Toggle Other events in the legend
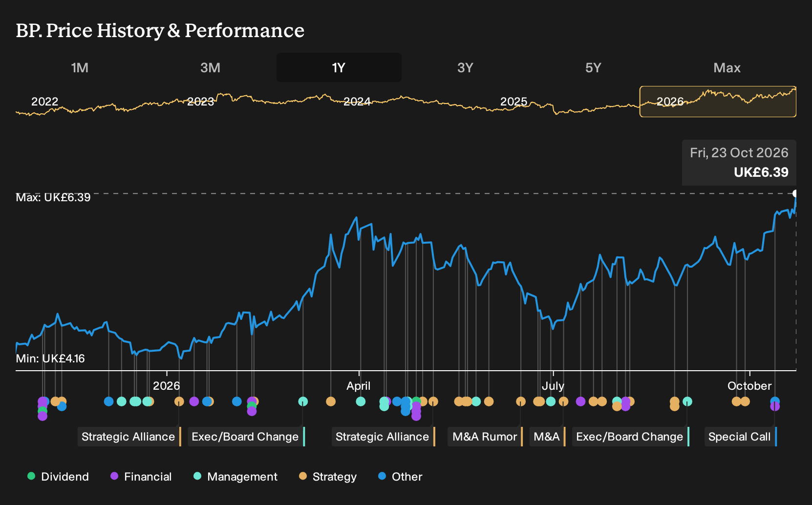Viewport: 812px width, 505px height. (400, 477)
